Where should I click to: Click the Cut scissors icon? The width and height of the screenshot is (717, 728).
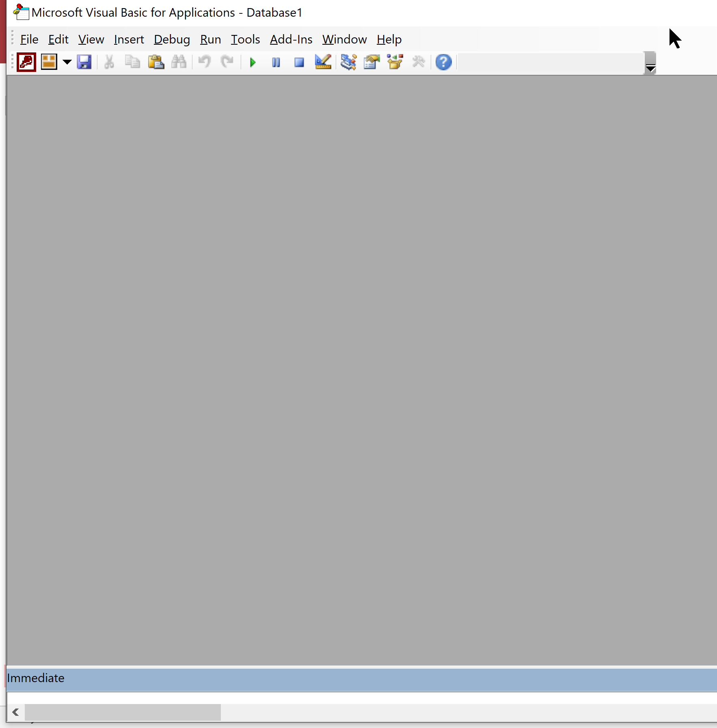tap(109, 62)
